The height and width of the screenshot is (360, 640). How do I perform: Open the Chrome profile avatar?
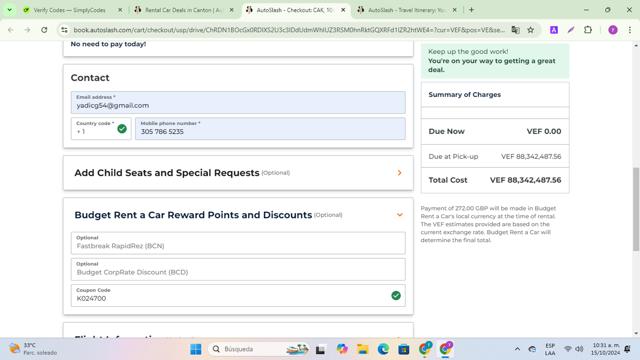click(613, 30)
